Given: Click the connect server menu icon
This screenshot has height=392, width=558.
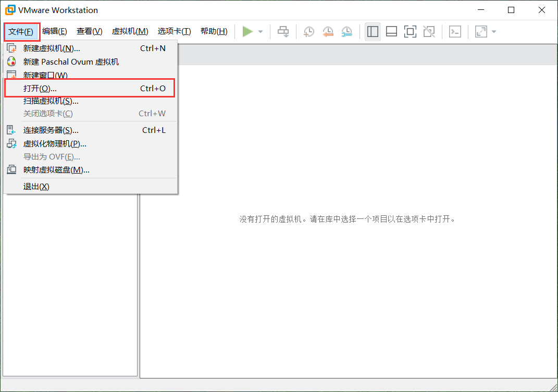Looking at the screenshot, I should pyautogui.click(x=12, y=130).
